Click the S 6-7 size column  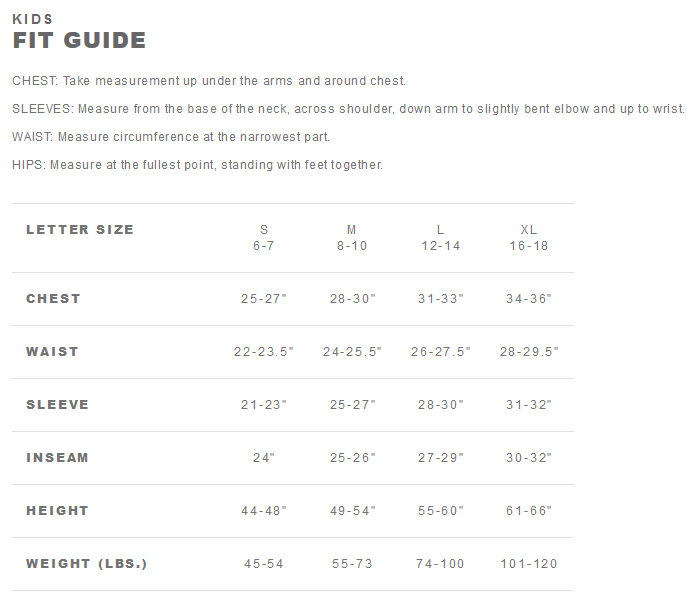click(264, 238)
